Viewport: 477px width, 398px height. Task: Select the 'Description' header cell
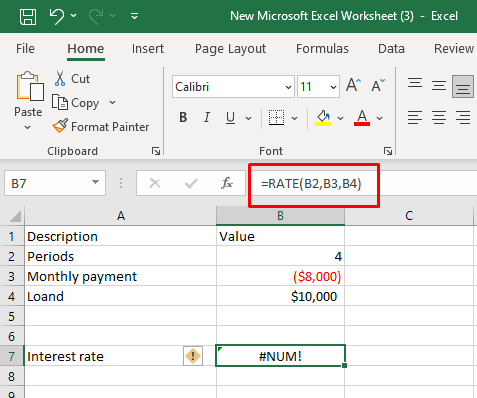pos(120,236)
